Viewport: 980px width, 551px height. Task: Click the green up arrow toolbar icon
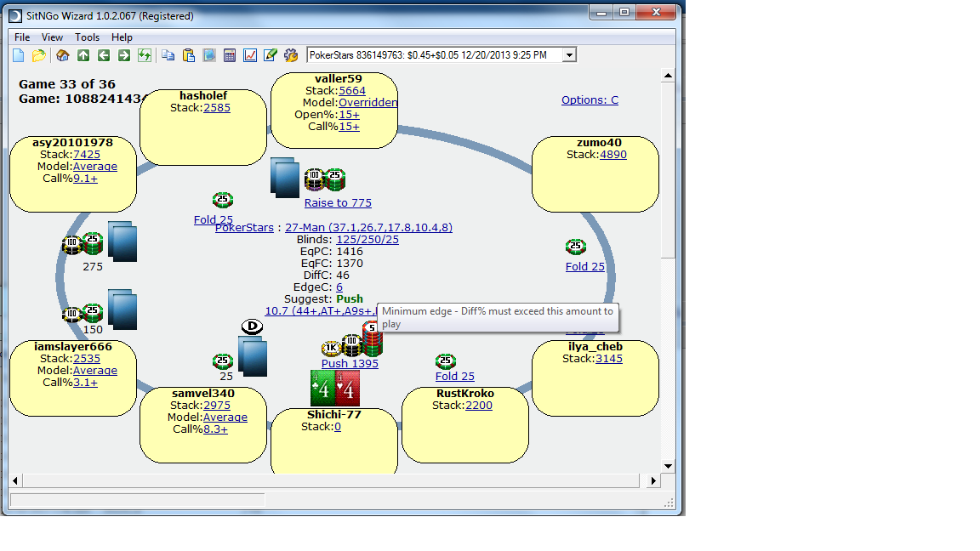click(83, 55)
